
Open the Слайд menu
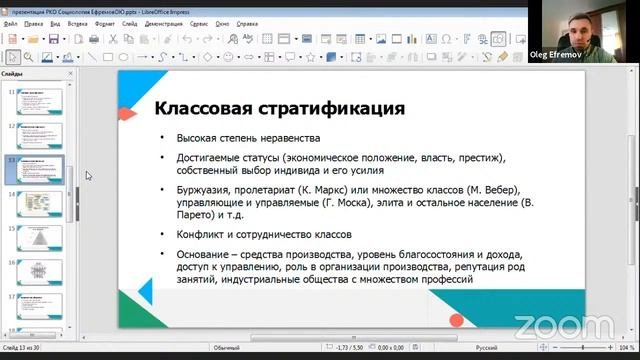[x=129, y=24]
